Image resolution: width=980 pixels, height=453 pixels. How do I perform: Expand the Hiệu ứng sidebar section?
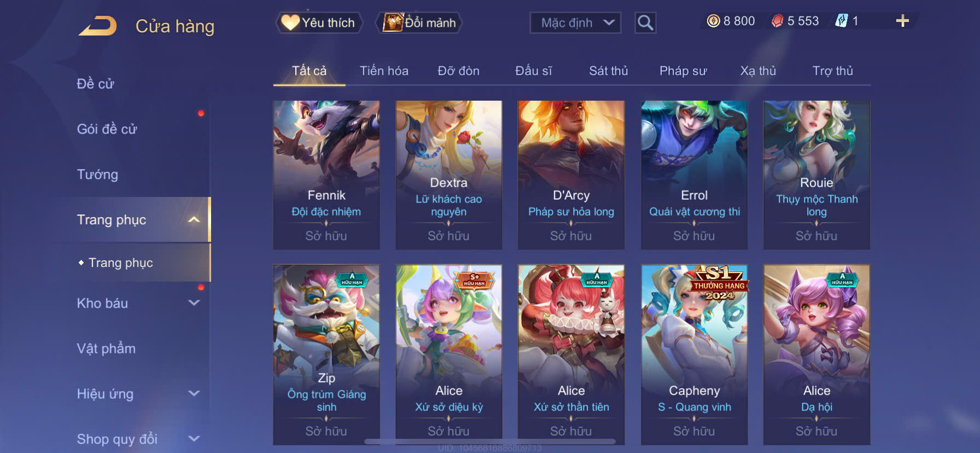click(194, 393)
